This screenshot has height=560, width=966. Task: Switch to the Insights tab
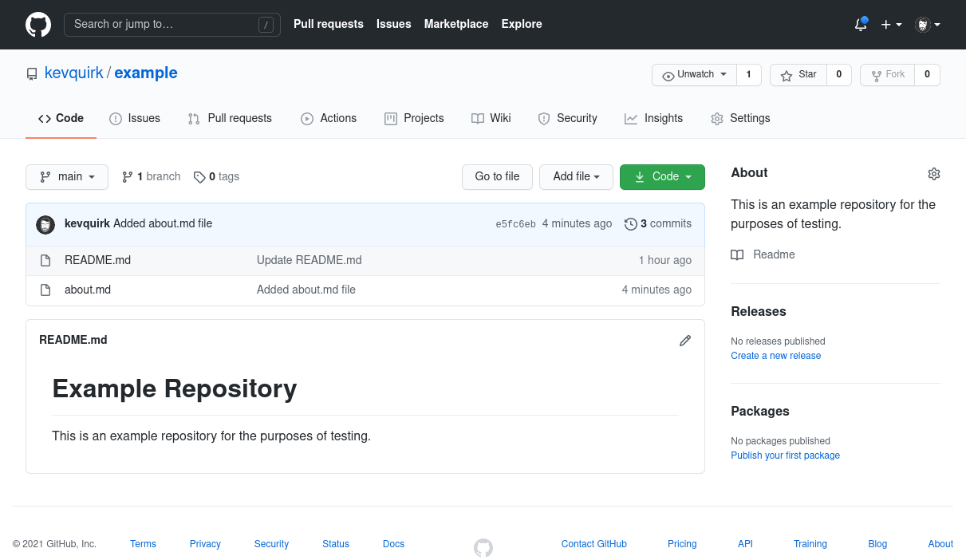[x=653, y=118]
